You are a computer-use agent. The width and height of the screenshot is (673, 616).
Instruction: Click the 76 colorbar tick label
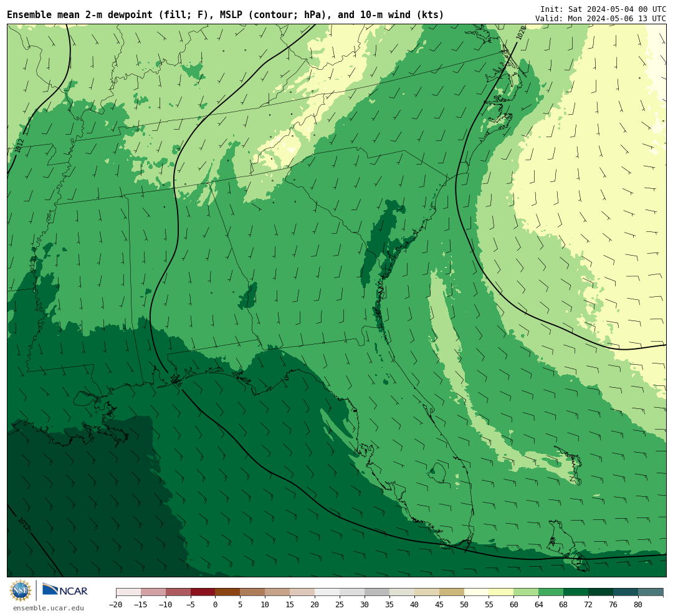614,605
